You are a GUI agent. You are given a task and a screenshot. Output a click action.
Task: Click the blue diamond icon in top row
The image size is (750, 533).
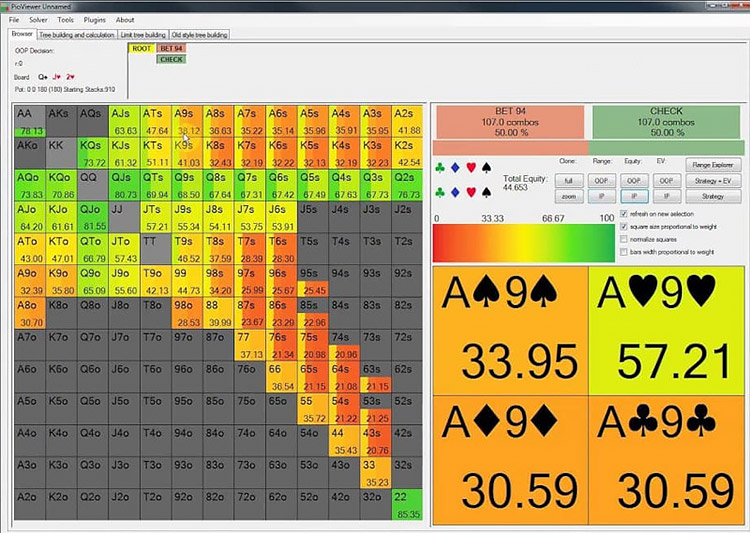tap(457, 167)
